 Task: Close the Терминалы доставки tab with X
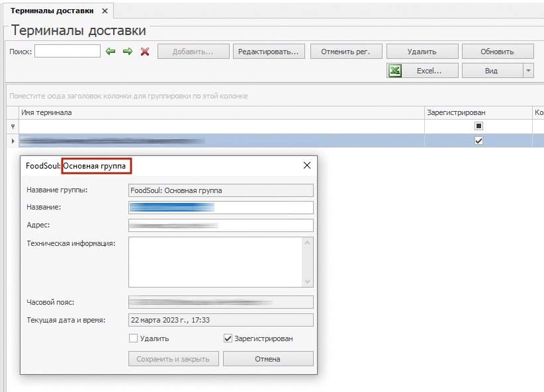[105, 11]
